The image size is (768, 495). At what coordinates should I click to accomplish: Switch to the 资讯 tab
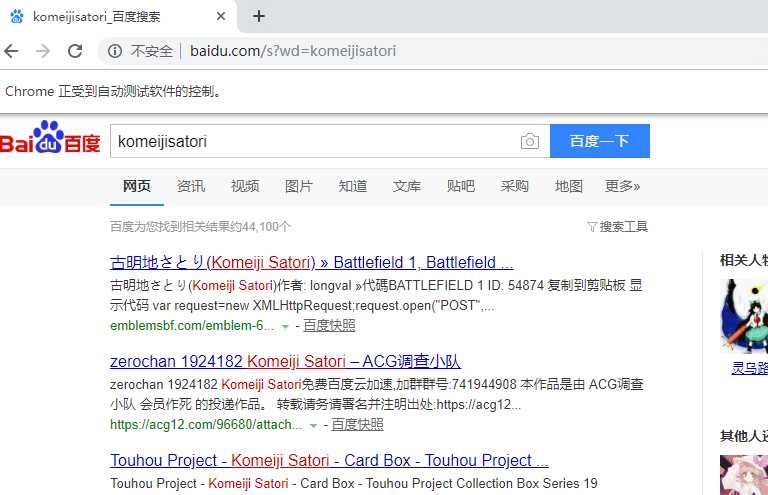click(x=191, y=186)
